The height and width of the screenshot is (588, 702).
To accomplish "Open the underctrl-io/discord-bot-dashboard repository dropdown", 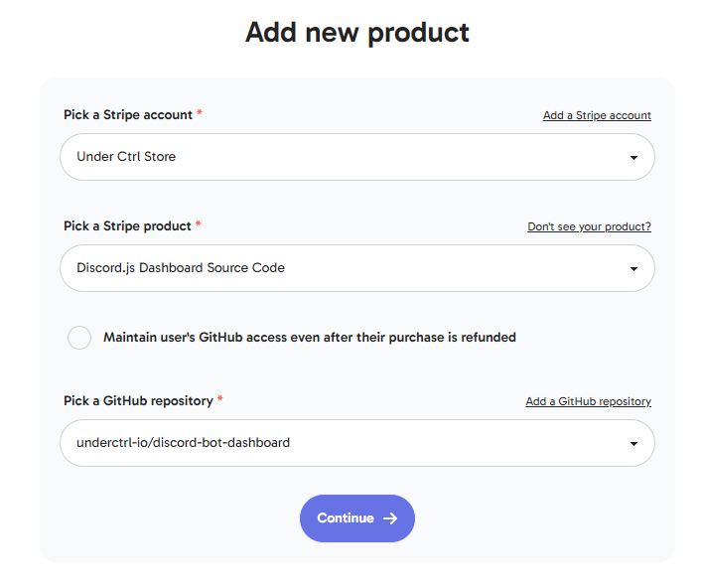I will point(357,443).
